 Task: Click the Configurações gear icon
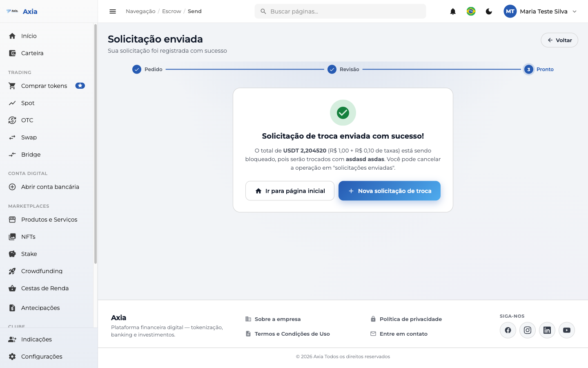(x=12, y=357)
